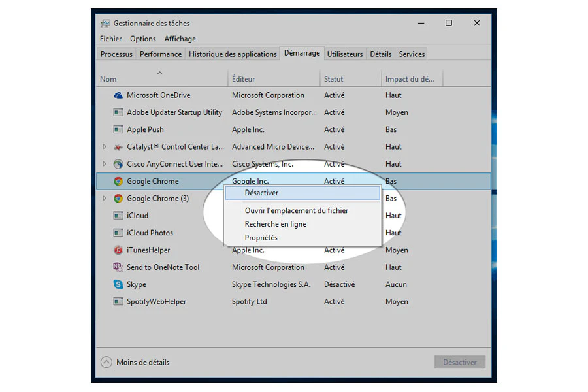Sort by the Statut column header
Viewport: 588px width, 392px height.
[x=334, y=80]
